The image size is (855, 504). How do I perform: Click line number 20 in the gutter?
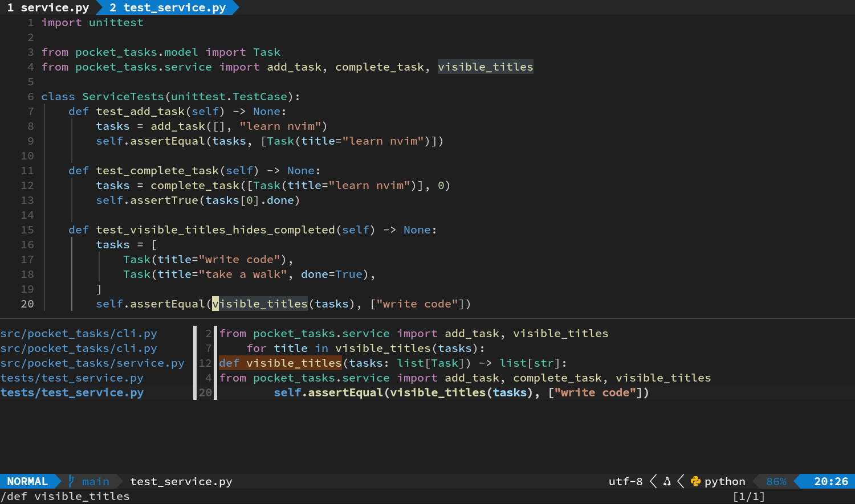coord(27,304)
